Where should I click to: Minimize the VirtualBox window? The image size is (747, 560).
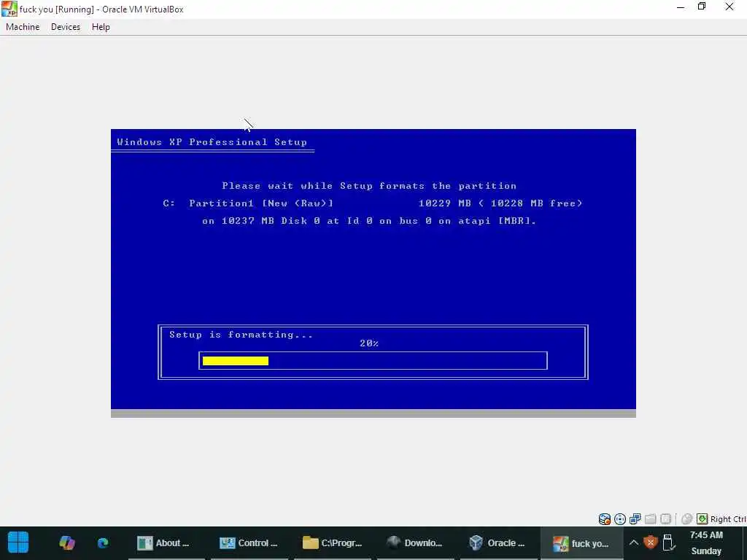click(x=681, y=7)
